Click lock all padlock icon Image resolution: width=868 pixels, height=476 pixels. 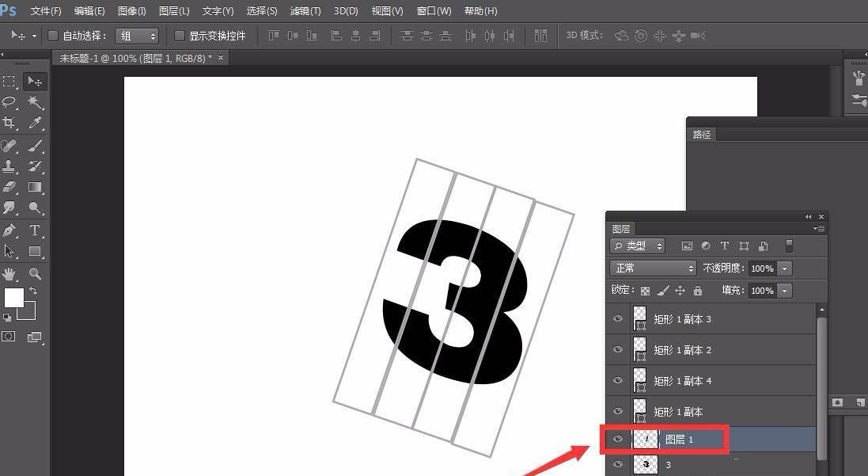(x=698, y=291)
